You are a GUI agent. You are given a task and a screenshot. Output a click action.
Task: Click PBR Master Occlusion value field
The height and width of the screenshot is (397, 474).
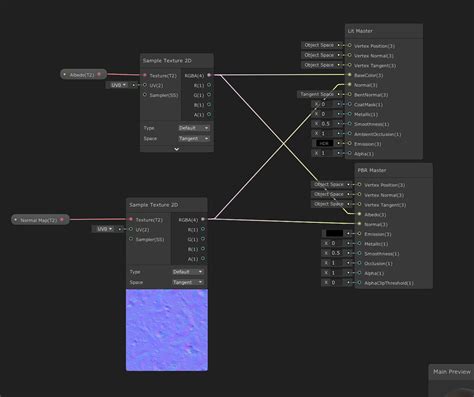(x=338, y=263)
